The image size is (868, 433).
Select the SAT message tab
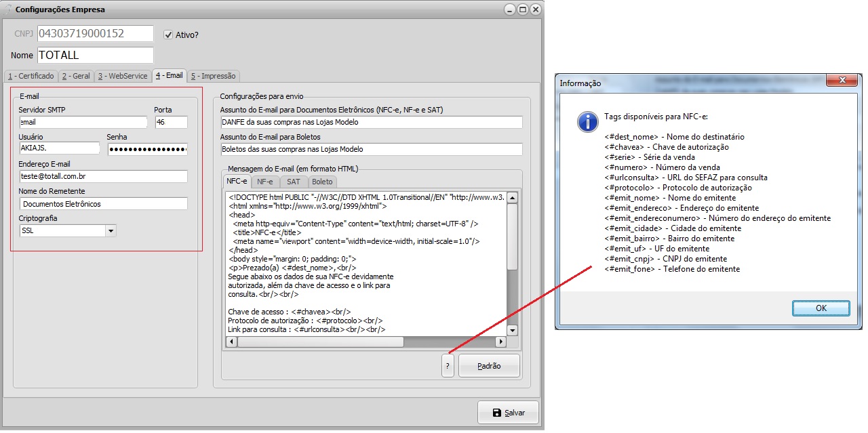(x=293, y=182)
